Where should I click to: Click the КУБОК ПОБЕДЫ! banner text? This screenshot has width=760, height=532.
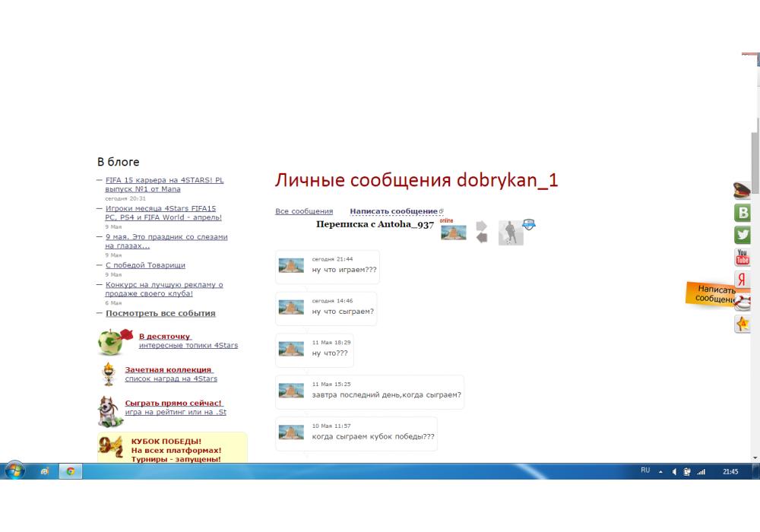(166, 442)
